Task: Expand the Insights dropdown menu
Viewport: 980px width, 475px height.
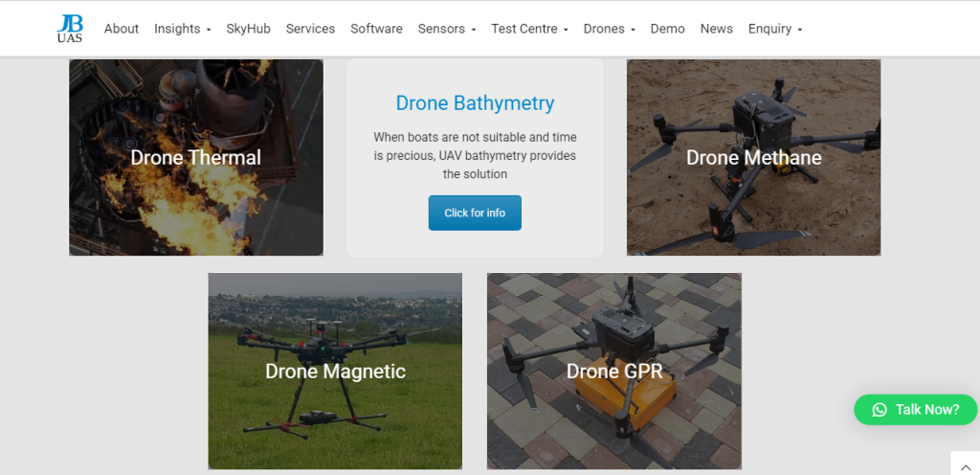Action: point(182,29)
